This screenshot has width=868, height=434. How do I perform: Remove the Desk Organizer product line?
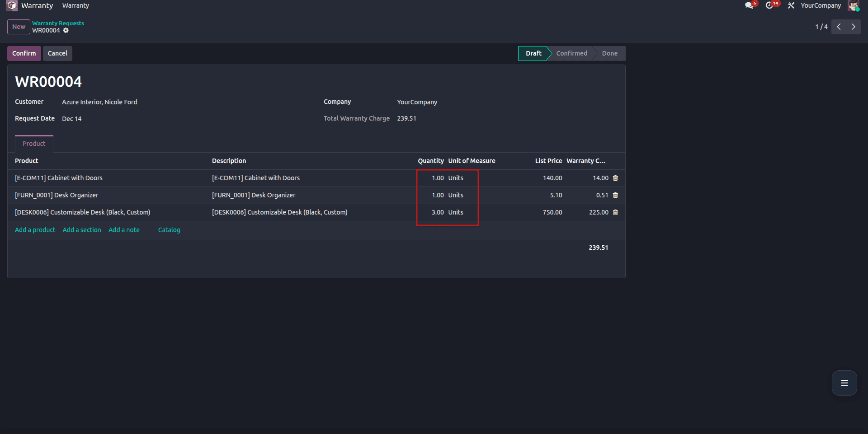click(615, 195)
